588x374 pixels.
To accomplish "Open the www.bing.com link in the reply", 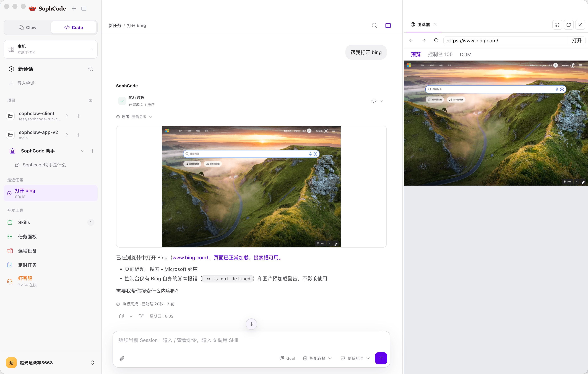I will 190,258.
